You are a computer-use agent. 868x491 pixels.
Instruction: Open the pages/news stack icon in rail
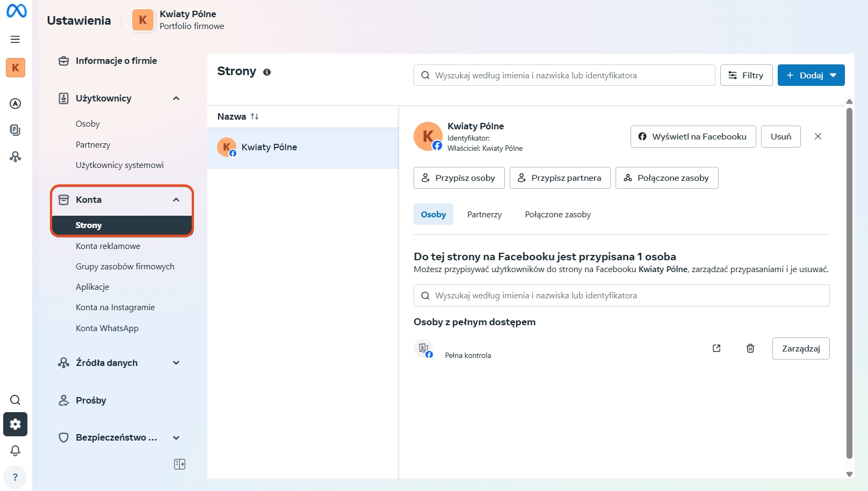(15, 130)
